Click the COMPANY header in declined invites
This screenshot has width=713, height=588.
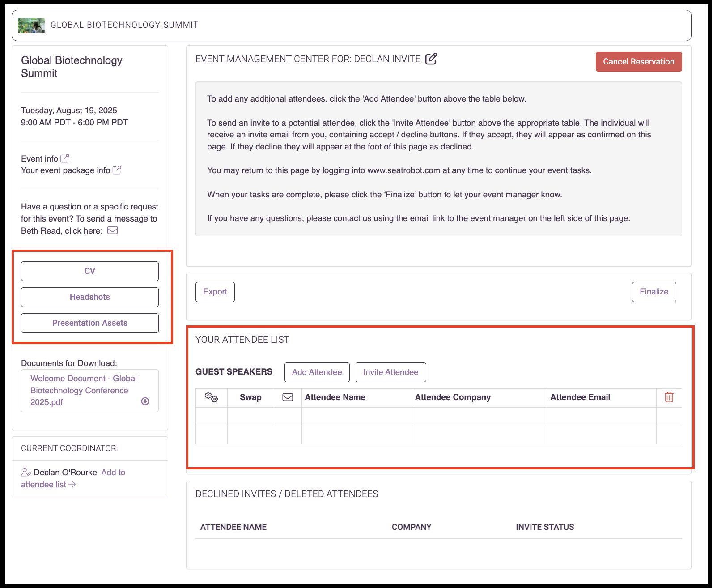412,527
